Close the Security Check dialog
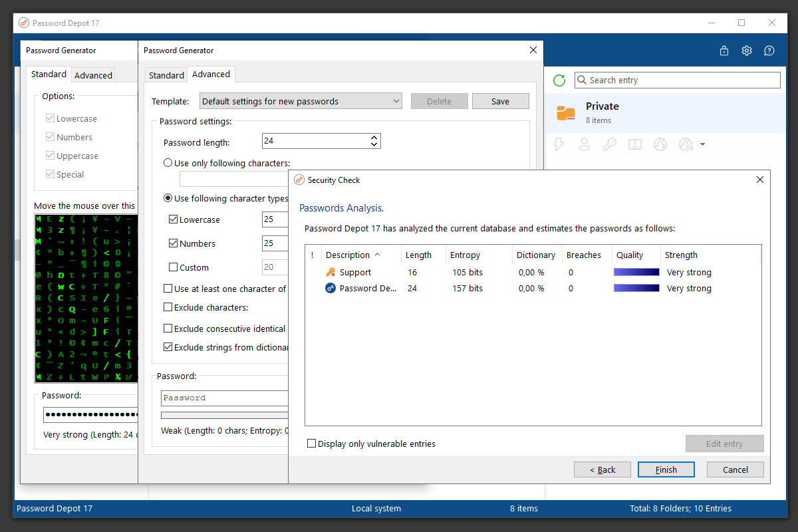Screen dimensions: 798x532 pyautogui.click(x=760, y=180)
